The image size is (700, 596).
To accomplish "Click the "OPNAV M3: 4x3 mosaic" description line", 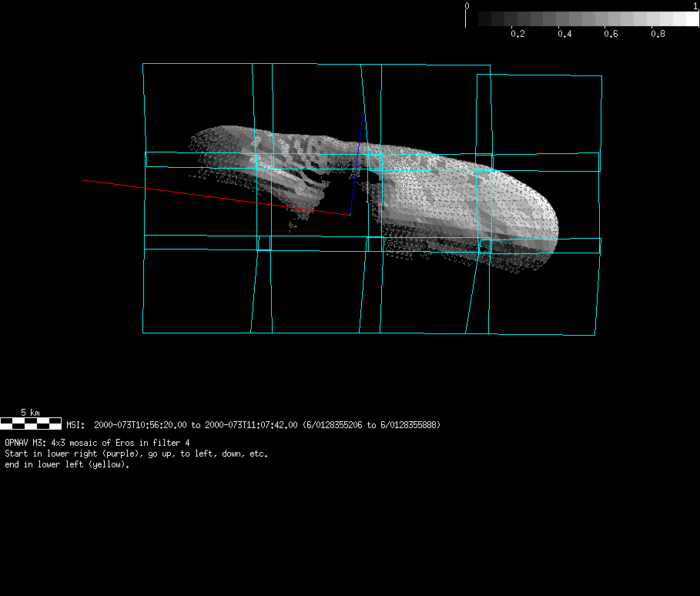I will point(97,443).
